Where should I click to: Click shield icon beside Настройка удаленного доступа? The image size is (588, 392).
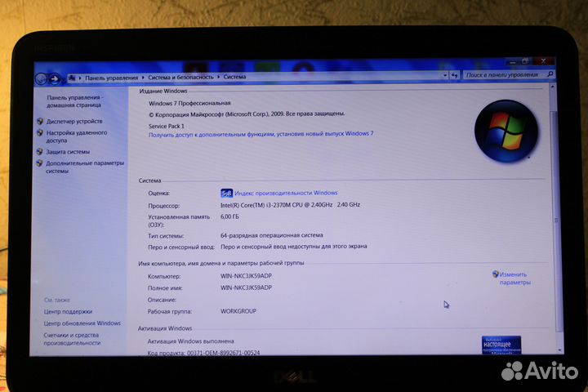40,132
